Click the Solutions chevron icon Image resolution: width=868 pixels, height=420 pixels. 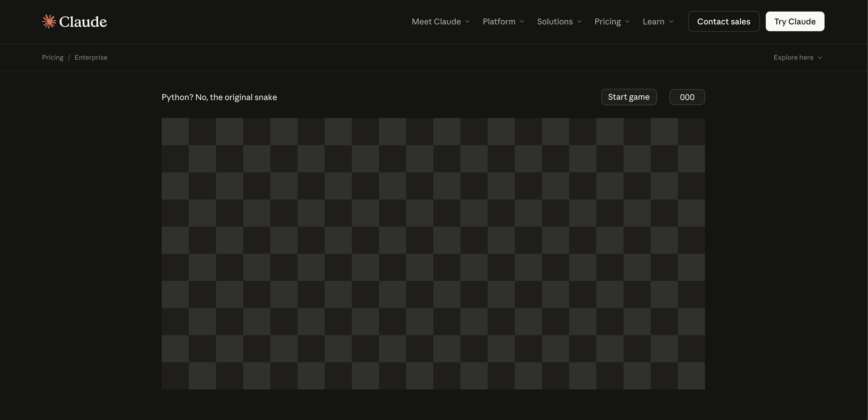pyautogui.click(x=580, y=21)
